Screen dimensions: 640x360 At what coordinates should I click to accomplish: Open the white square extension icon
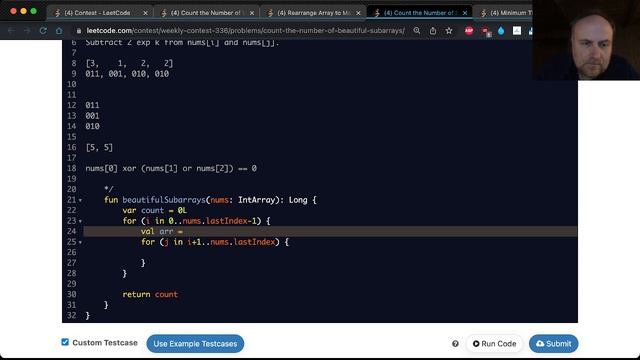[517, 31]
